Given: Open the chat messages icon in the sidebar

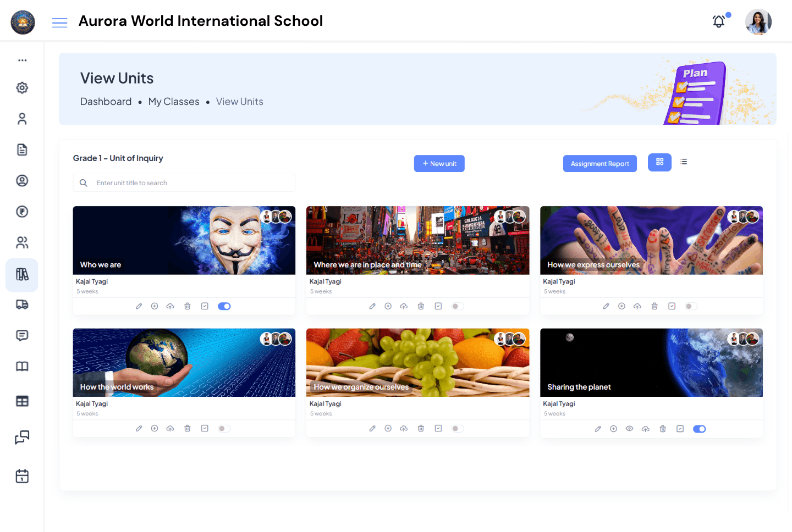Looking at the screenshot, I should 22,335.
